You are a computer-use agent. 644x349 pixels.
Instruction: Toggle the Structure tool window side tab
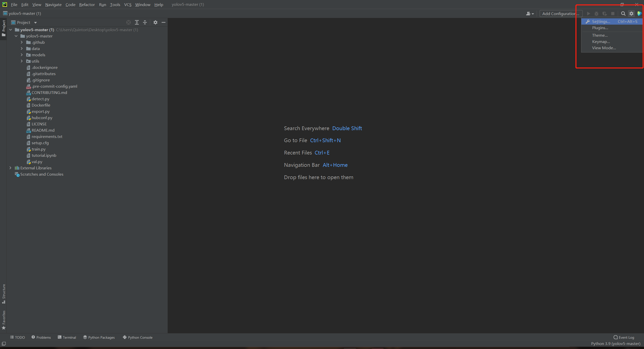tap(4, 293)
